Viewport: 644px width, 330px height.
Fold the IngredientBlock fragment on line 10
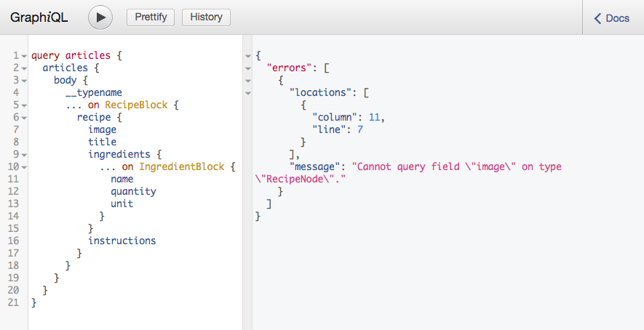point(24,167)
